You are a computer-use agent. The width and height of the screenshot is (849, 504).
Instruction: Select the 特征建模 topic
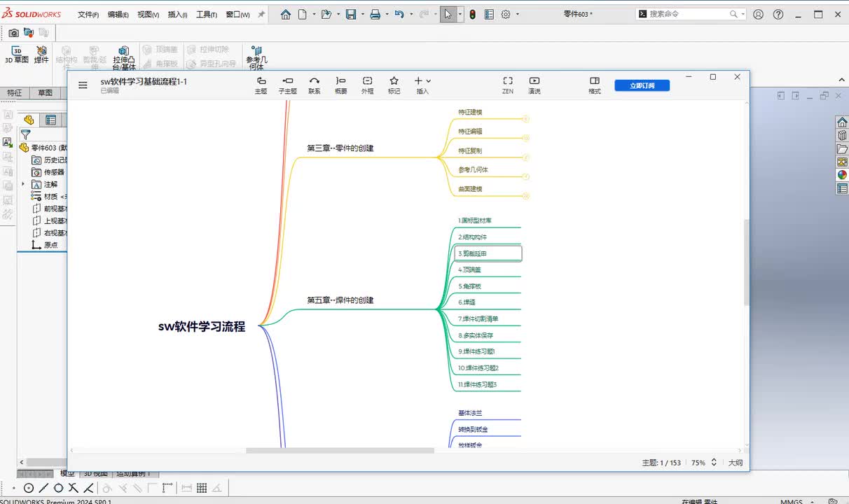coord(470,112)
